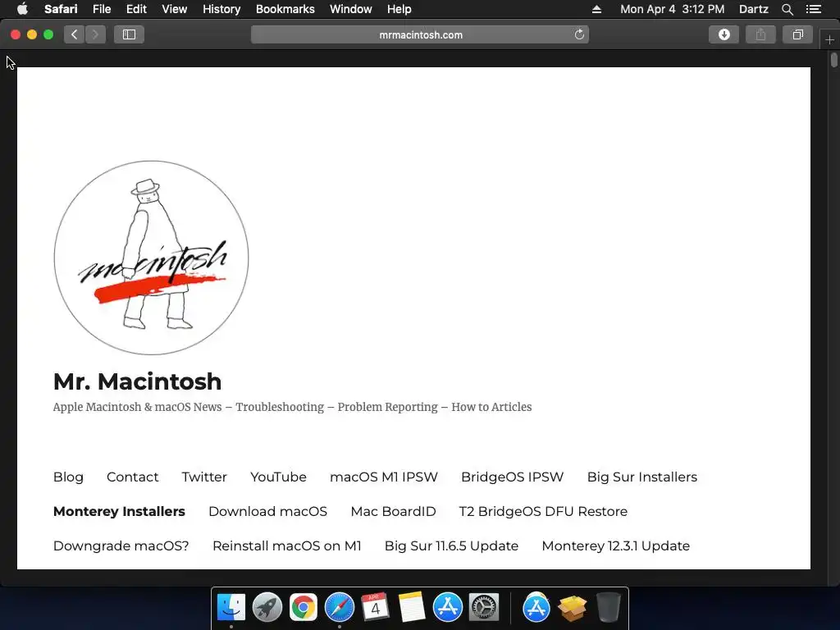The image size is (840, 630).
Task: Click the Mr. Macintosh site title
Action: click(x=137, y=381)
